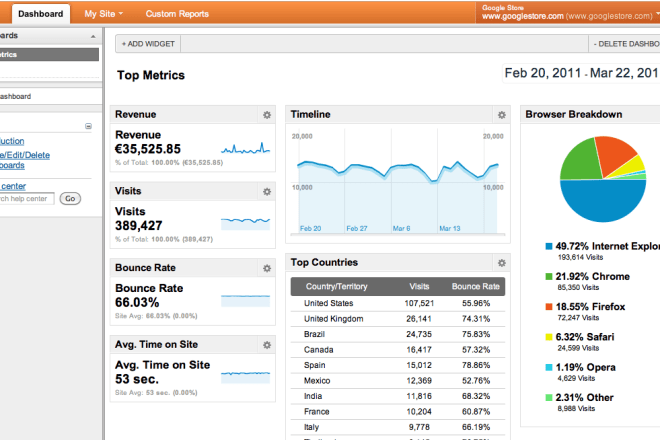Click the Avg. Time on Site sparkline
The width and height of the screenshot is (660, 440).
click(245, 377)
